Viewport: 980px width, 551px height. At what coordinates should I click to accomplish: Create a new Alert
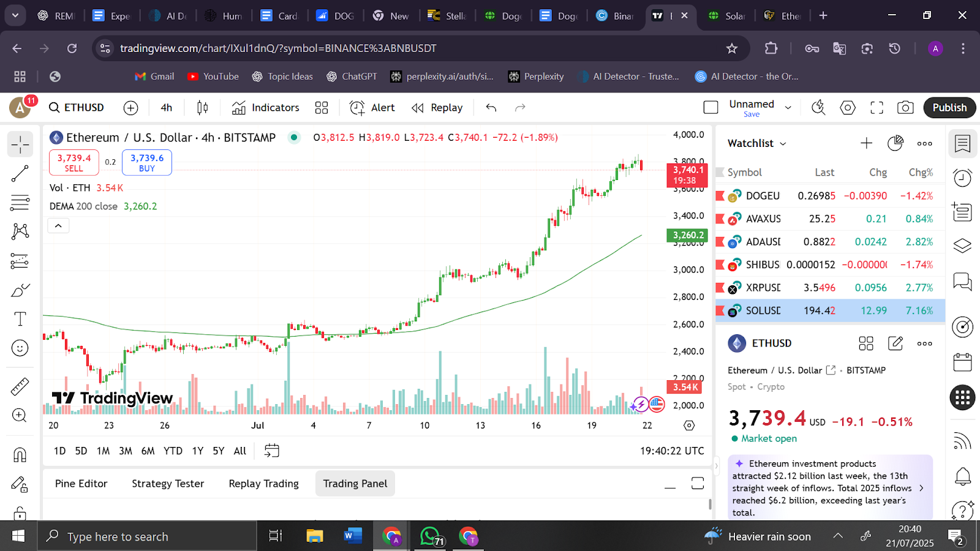coord(372,108)
